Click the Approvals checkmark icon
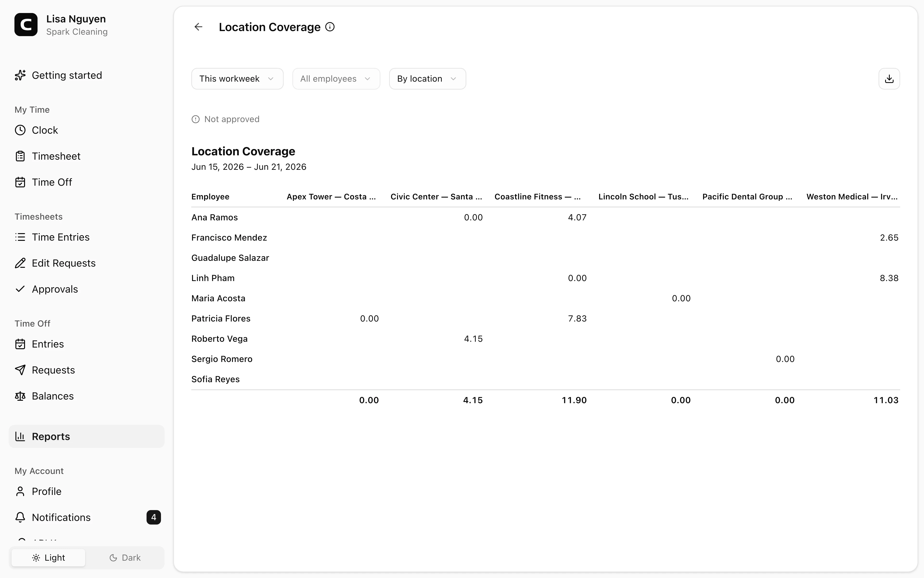The width and height of the screenshot is (924, 578). tap(20, 289)
